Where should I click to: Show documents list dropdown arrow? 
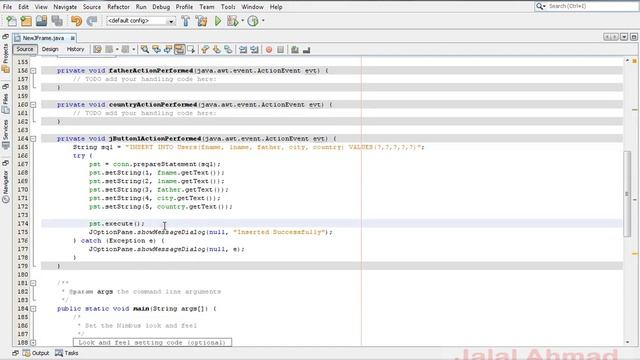tap(624, 37)
